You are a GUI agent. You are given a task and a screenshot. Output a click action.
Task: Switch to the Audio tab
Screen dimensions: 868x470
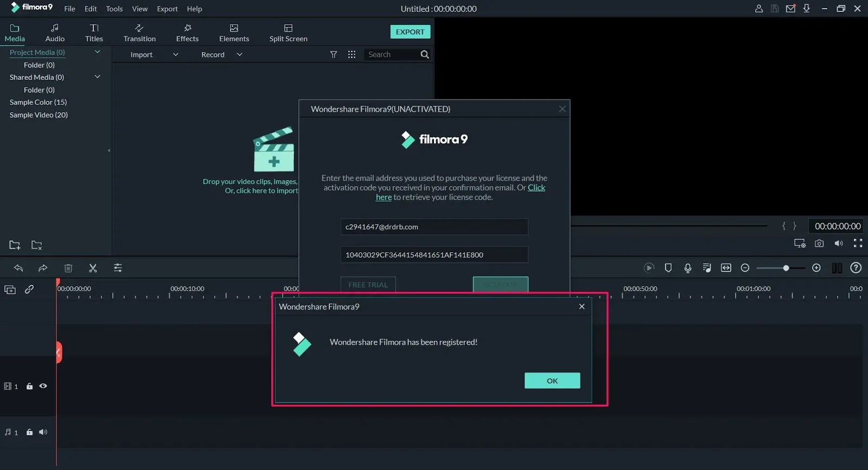[x=55, y=33]
